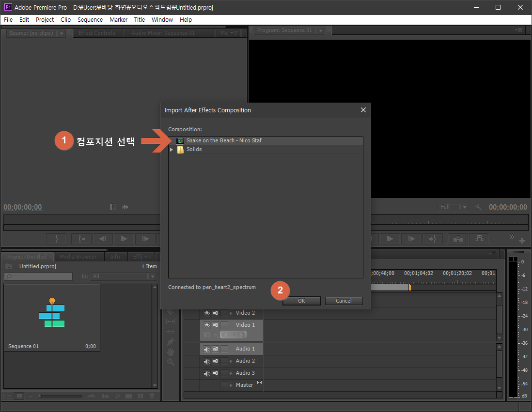Expand the Master track
This screenshot has width=532, height=412.
point(231,385)
